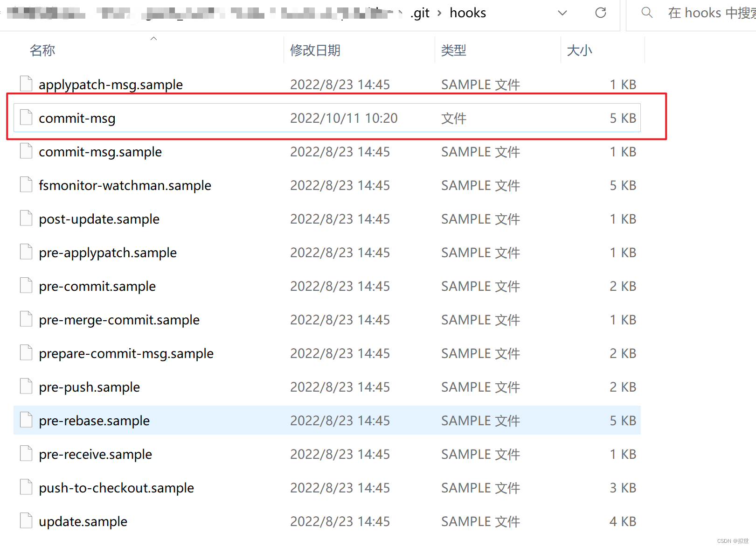Click the file icon next to post-update.sample
This screenshot has width=756, height=548.
(26, 218)
